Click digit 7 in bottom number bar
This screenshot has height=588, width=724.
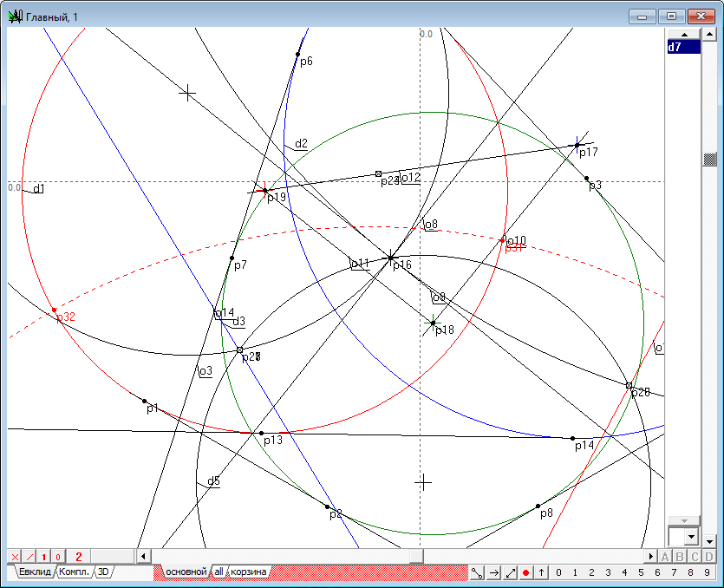click(674, 572)
